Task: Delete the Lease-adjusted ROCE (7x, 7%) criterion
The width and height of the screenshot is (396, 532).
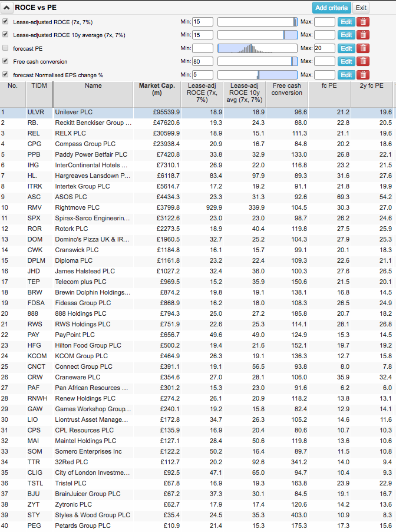Action: [x=363, y=22]
